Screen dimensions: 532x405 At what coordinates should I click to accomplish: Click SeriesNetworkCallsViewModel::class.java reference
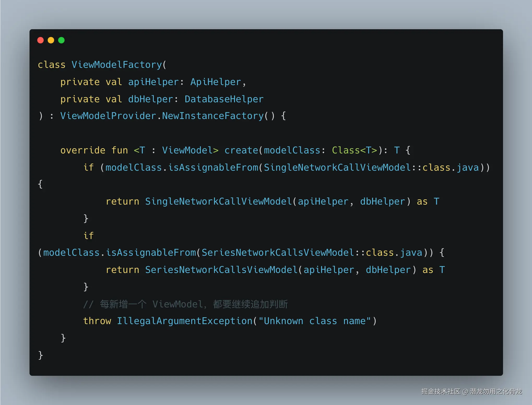point(312,253)
